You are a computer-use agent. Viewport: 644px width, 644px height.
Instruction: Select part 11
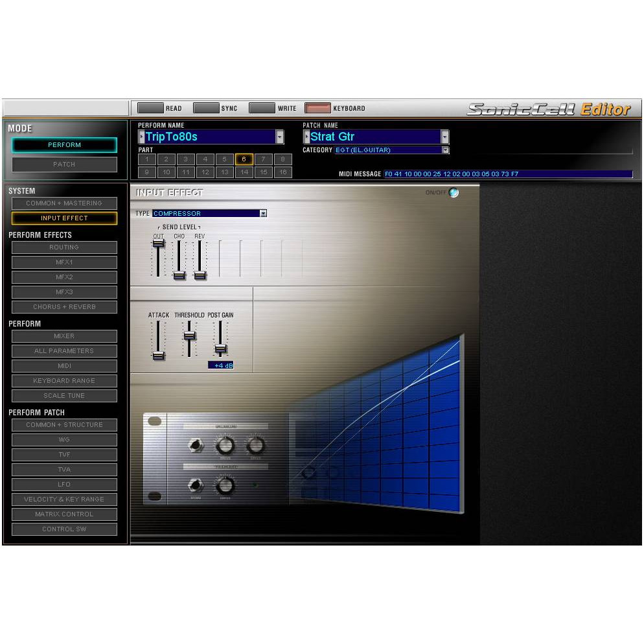[186, 172]
